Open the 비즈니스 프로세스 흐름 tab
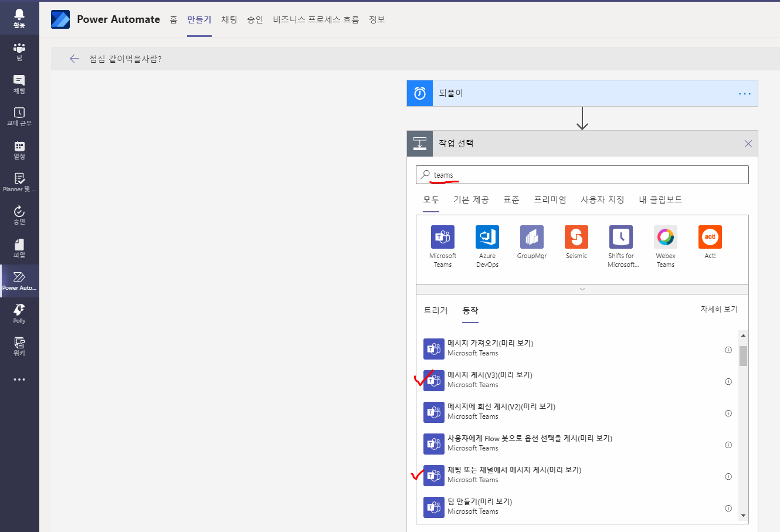This screenshot has width=780, height=532. pyautogui.click(x=316, y=19)
